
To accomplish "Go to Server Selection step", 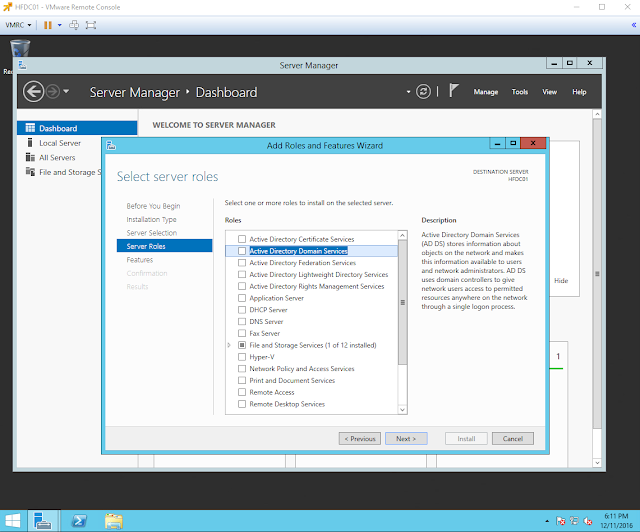I will [151, 233].
